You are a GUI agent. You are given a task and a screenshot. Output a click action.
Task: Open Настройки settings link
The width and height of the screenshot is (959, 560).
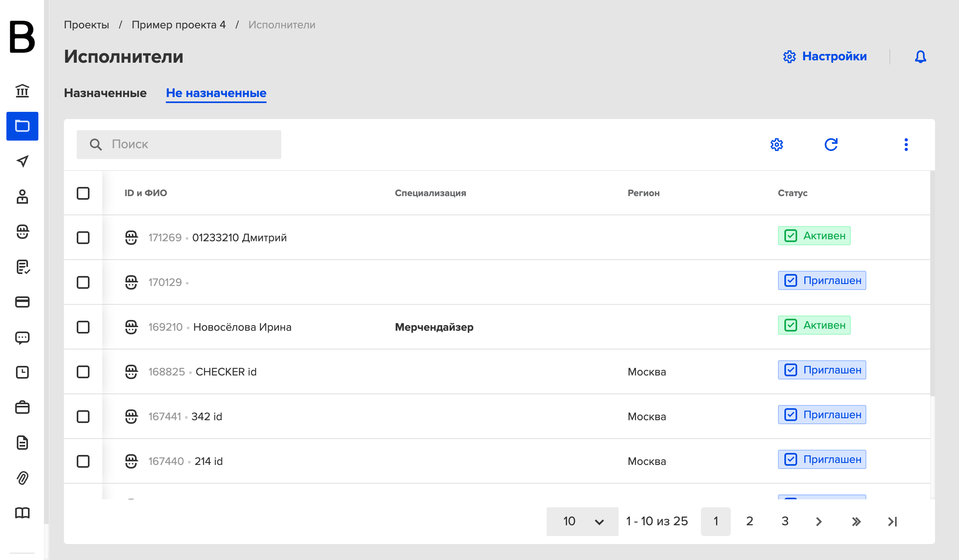point(825,56)
